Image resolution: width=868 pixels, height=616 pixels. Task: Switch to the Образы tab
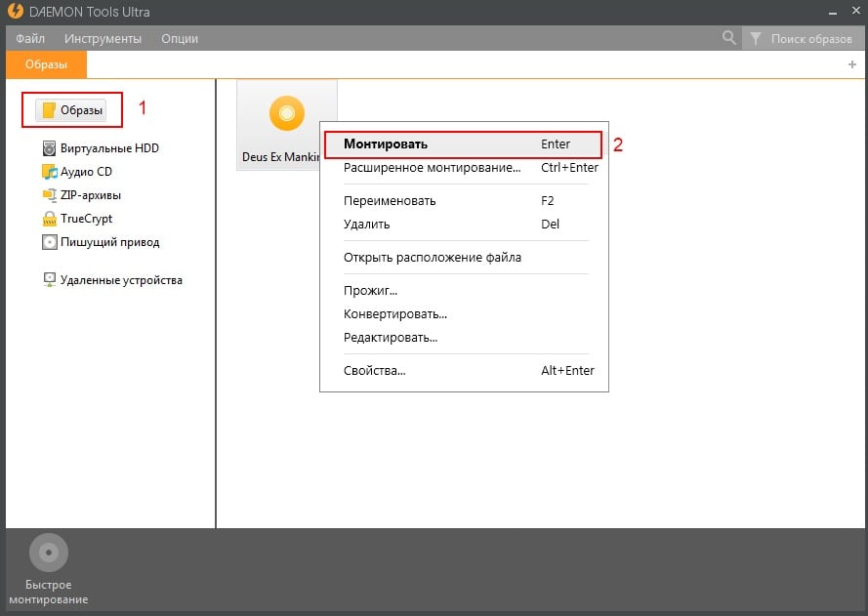[x=45, y=64]
